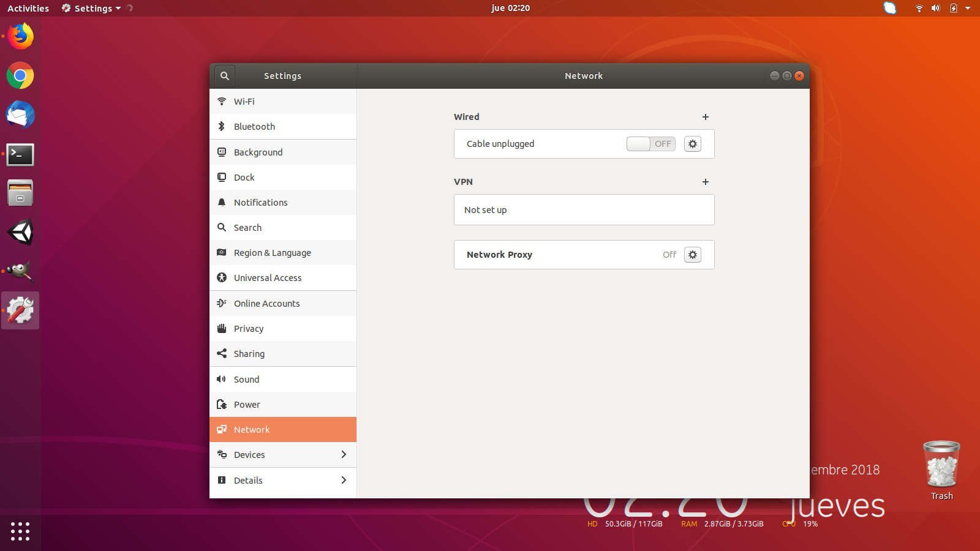Screen dimensions: 980x551
Task: Open the Files manager dock icon
Action: pyautogui.click(x=20, y=193)
